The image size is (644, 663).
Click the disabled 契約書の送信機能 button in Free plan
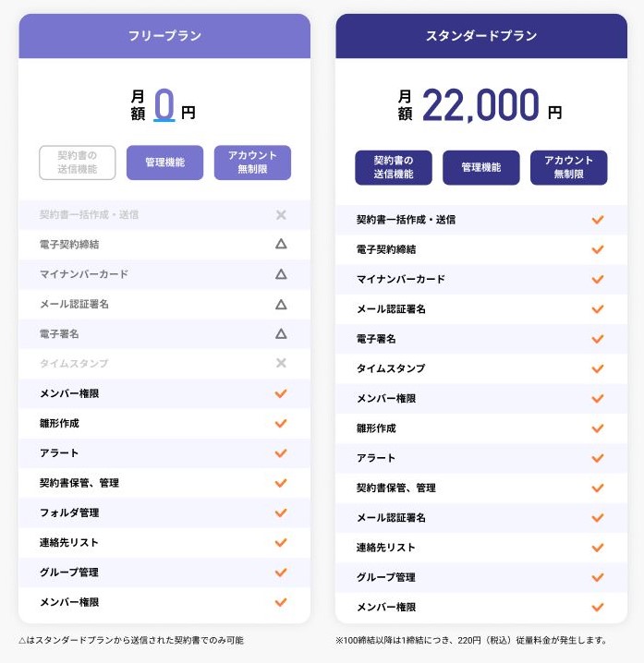(x=78, y=163)
